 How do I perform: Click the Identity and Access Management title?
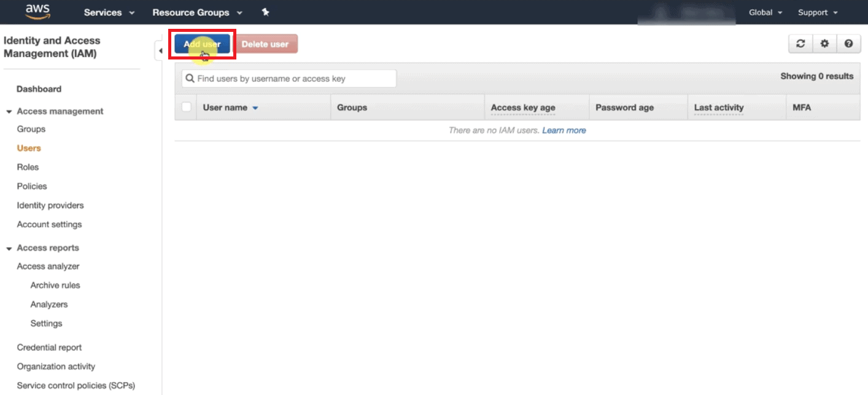(52, 47)
